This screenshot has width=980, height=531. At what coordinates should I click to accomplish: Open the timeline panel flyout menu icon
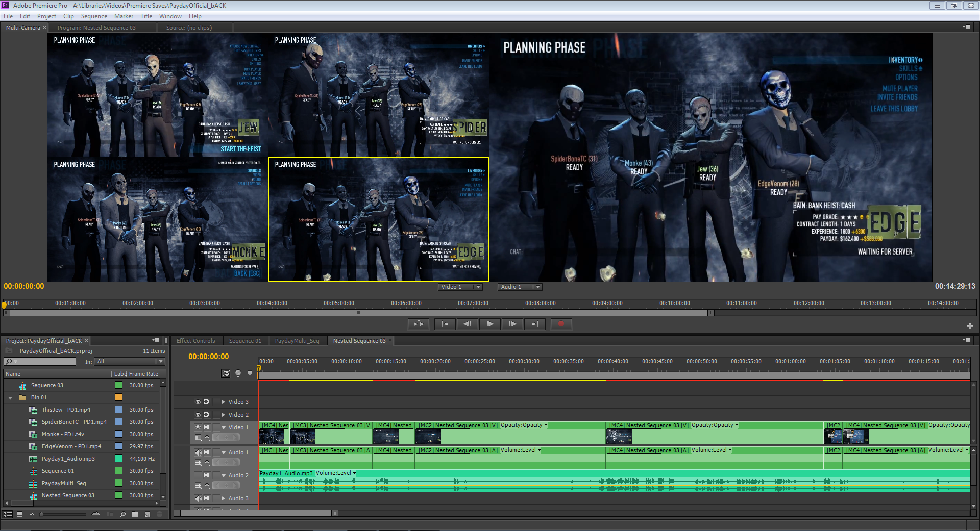pyautogui.click(x=966, y=340)
